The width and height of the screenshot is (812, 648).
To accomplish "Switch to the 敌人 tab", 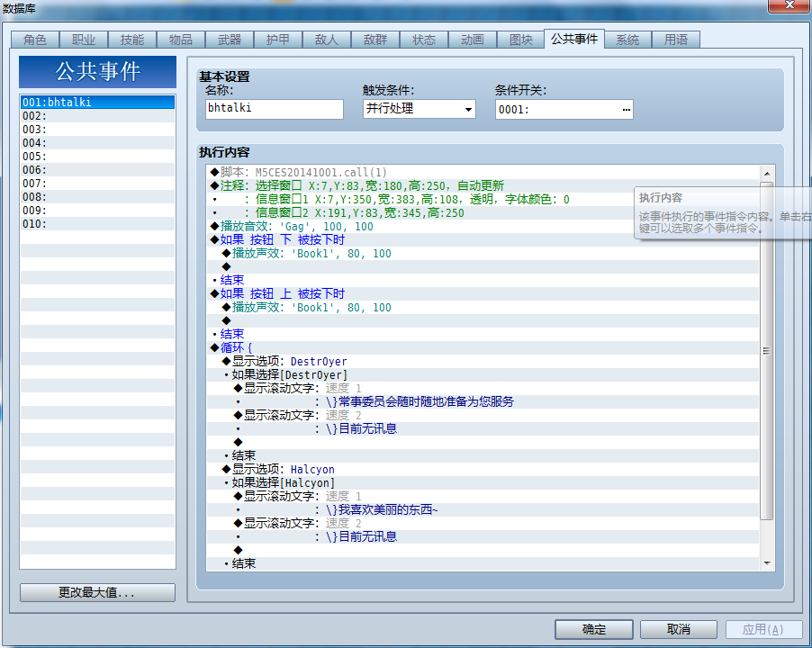I will pyautogui.click(x=328, y=40).
